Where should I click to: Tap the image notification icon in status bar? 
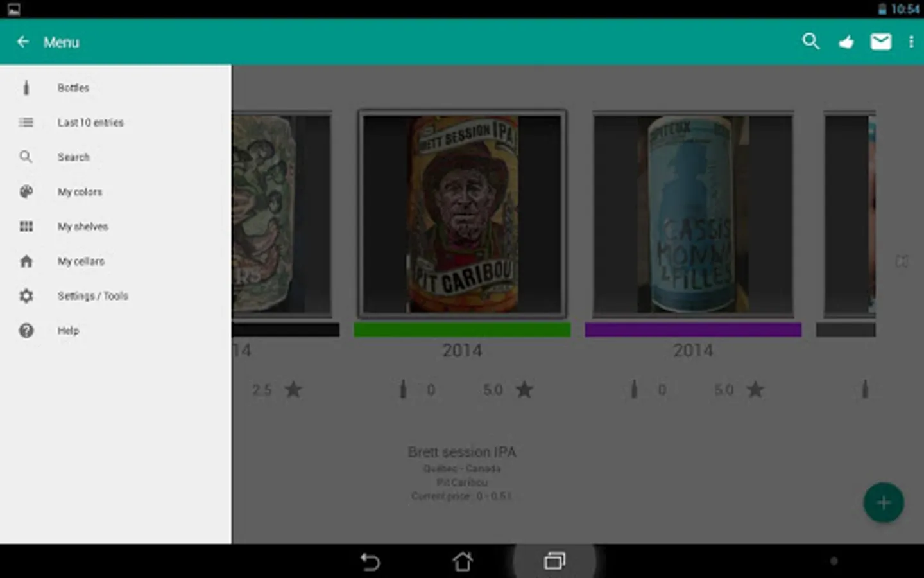(x=13, y=9)
